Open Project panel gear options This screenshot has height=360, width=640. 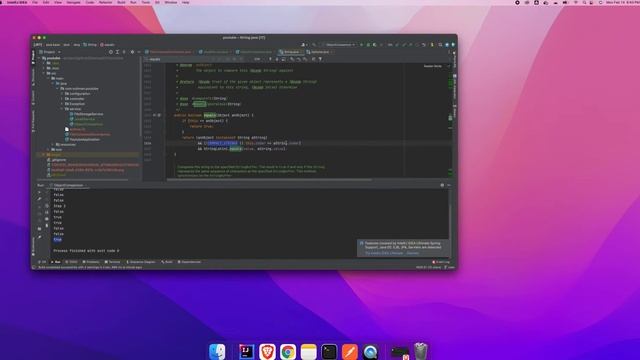coord(132,52)
